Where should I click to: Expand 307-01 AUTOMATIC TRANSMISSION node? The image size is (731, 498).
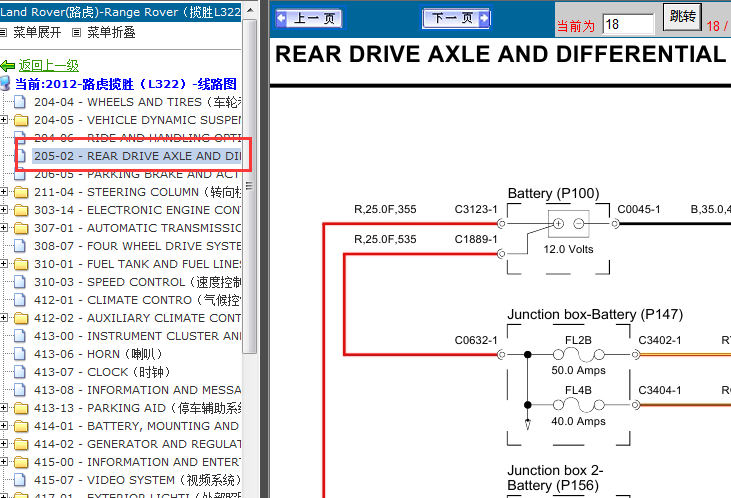coord(3,227)
